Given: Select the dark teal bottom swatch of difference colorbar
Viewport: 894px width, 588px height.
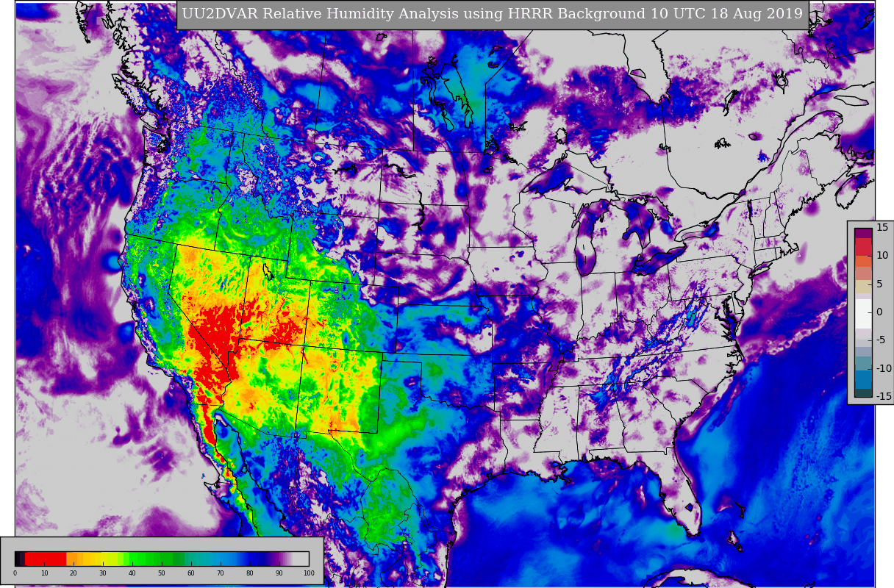Looking at the screenshot, I should [x=863, y=392].
